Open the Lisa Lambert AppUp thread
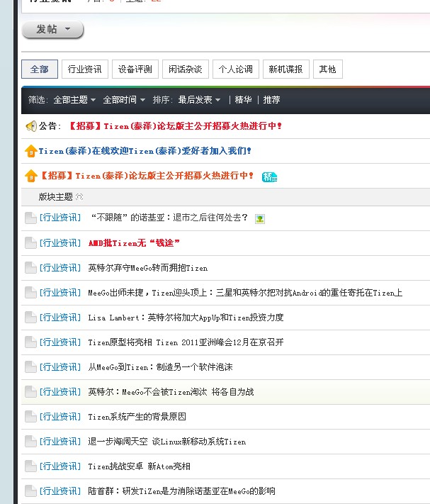 pos(186,318)
